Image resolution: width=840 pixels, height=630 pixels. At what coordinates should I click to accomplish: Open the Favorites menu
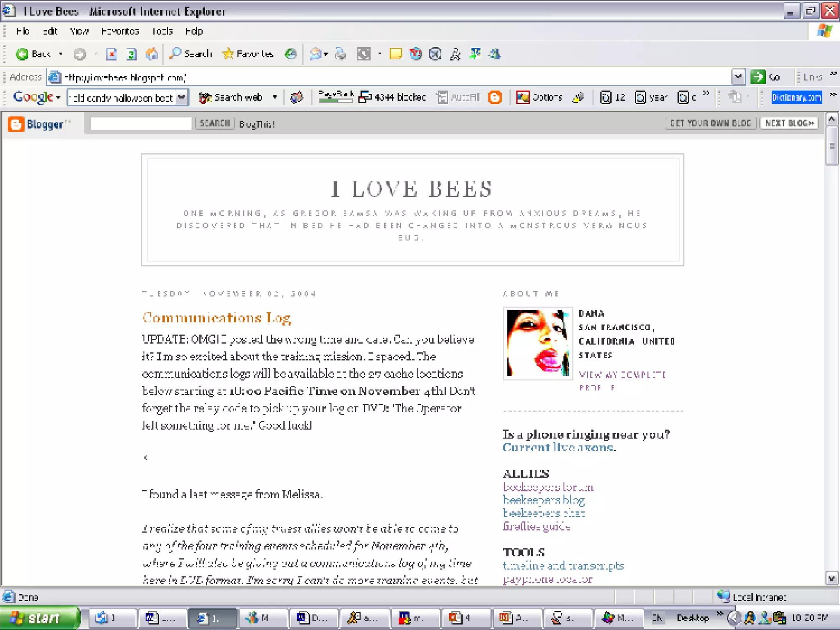[x=120, y=31]
